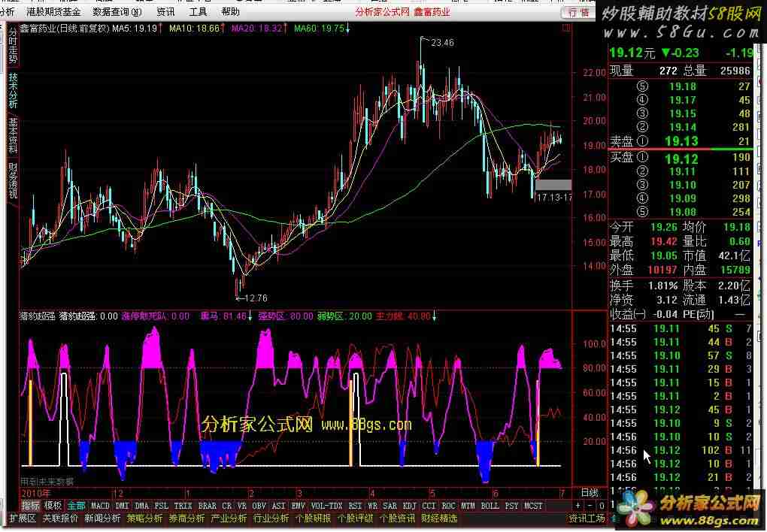
Task: Click the 日线 period label
Action: 590,493
